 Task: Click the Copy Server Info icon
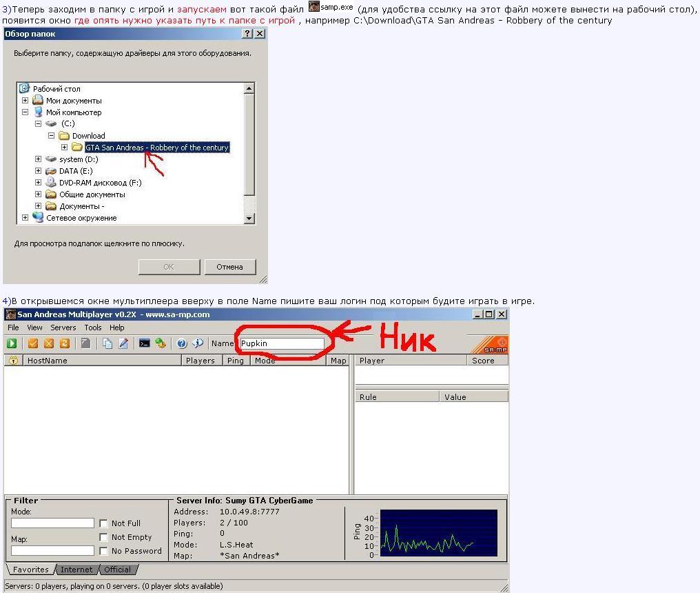point(107,343)
